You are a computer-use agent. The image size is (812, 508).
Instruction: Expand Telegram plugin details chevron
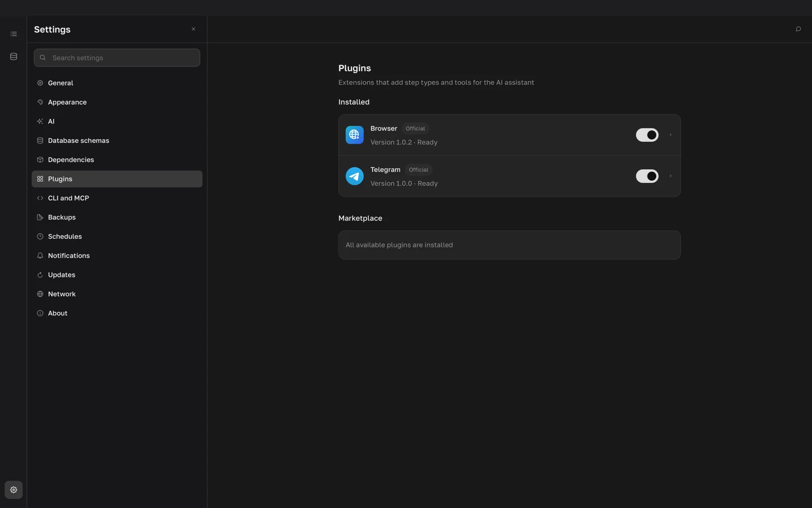click(x=670, y=176)
